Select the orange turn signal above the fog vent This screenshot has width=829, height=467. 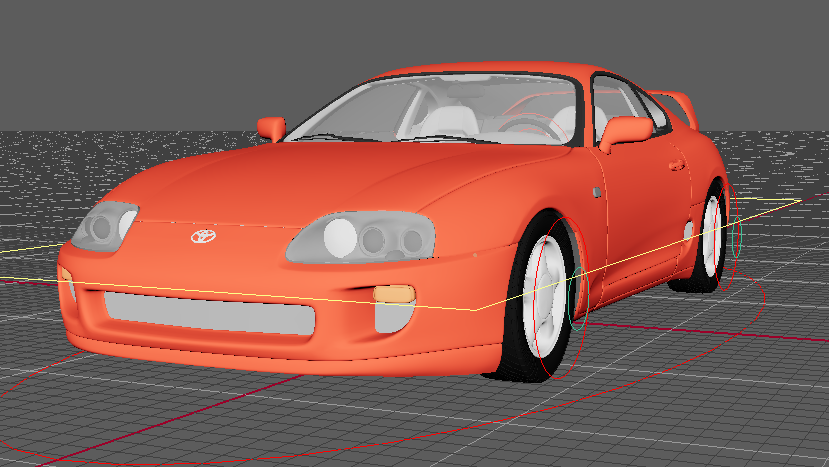[x=394, y=294]
